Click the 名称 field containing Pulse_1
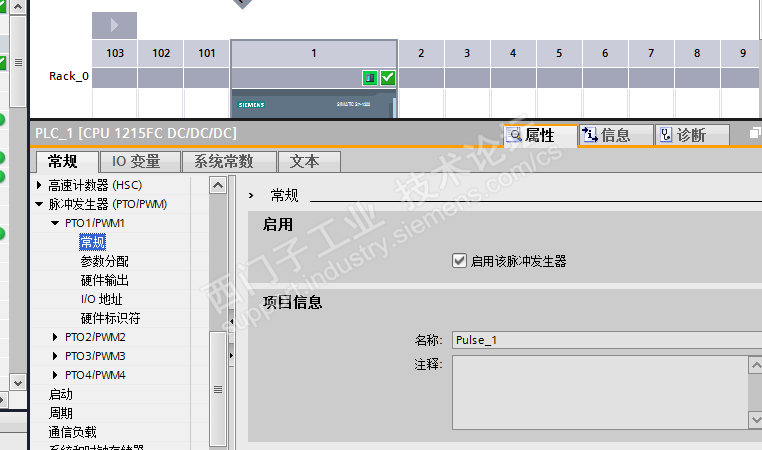The height and width of the screenshot is (450, 762). [x=606, y=340]
